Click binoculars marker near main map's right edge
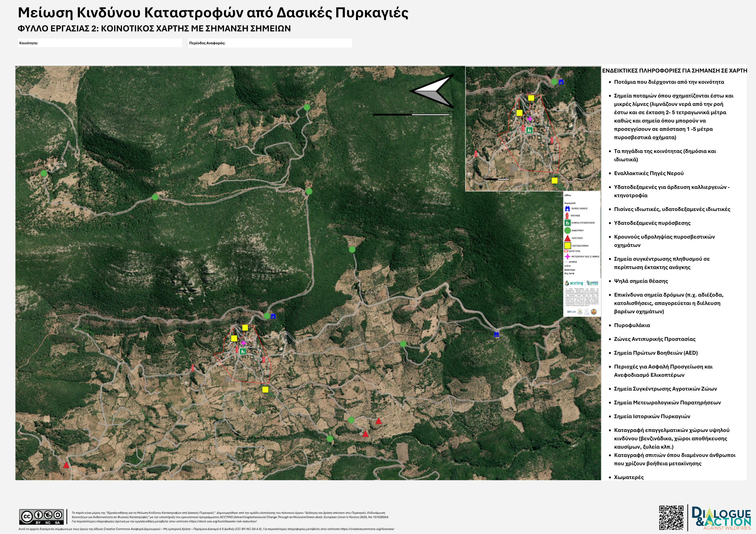The width and height of the screenshot is (756, 534). pos(497,335)
